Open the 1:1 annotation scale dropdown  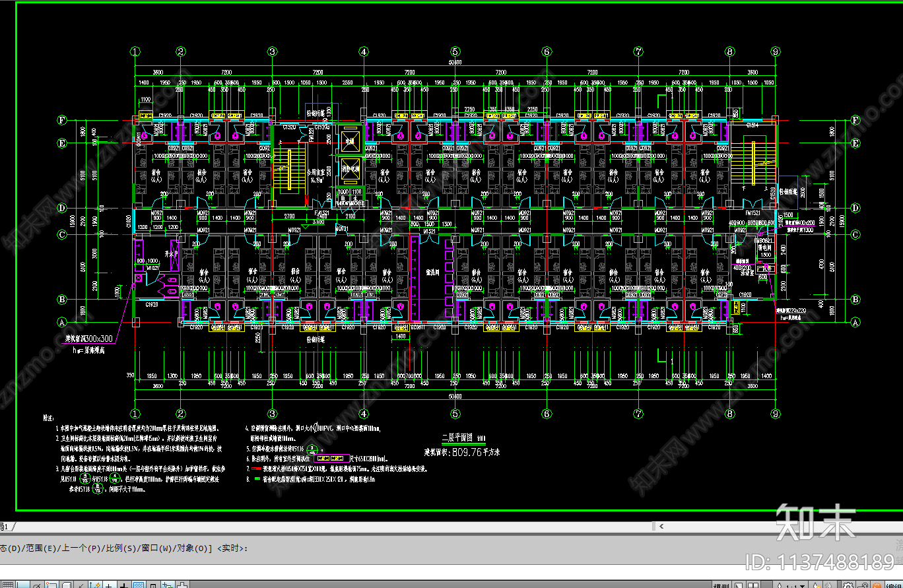click(x=791, y=585)
